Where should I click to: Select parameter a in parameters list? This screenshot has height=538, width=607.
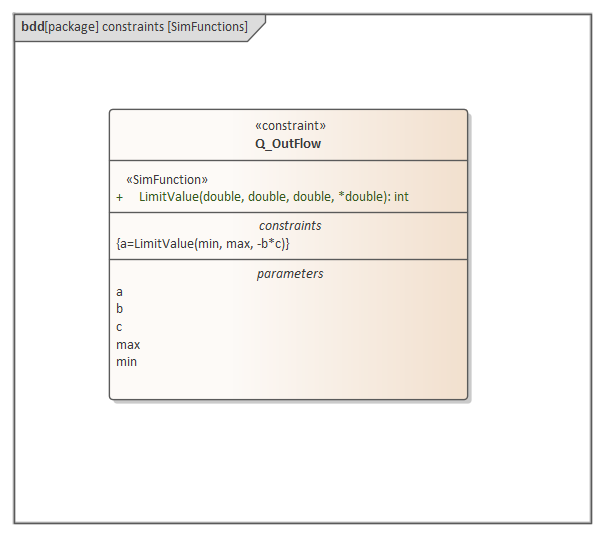pos(120,292)
